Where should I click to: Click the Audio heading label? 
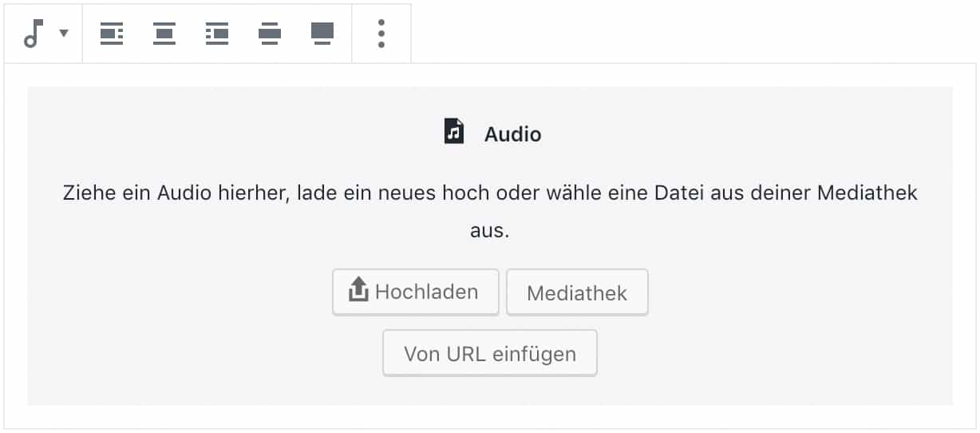pos(513,133)
